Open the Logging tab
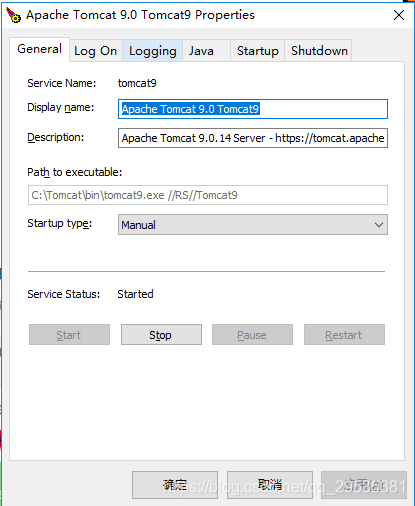This screenshot has height=506, width=415. point(153,51)
